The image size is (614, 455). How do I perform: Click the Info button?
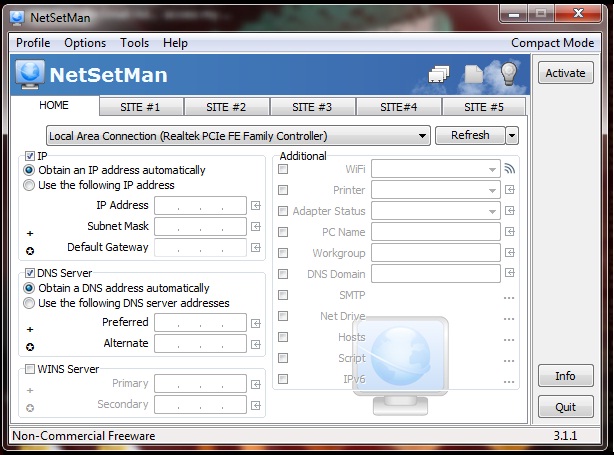tap(565, 376)
